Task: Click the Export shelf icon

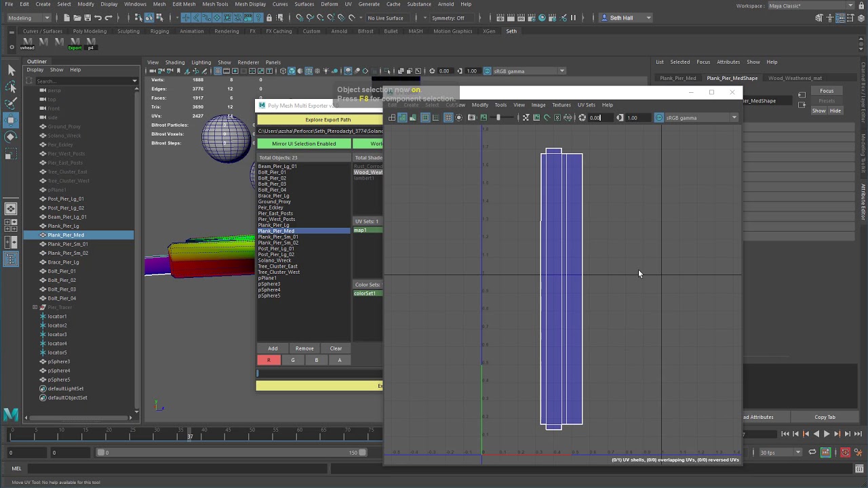Action: (75, 43)
